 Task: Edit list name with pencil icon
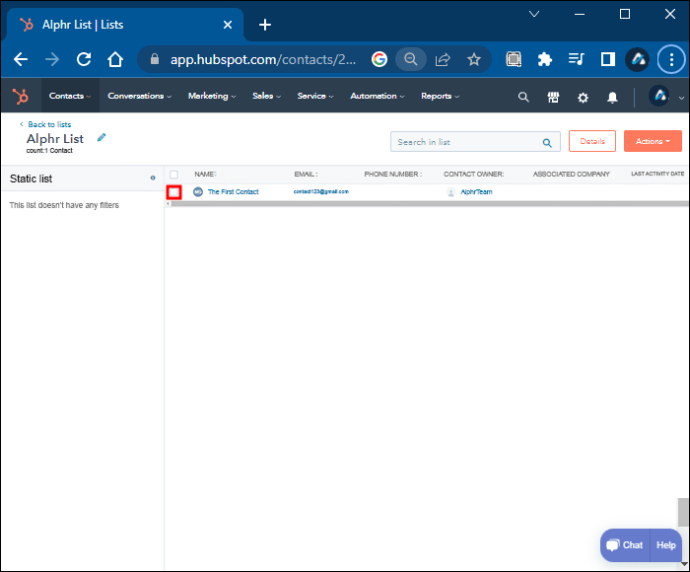(x=101, y=138)
